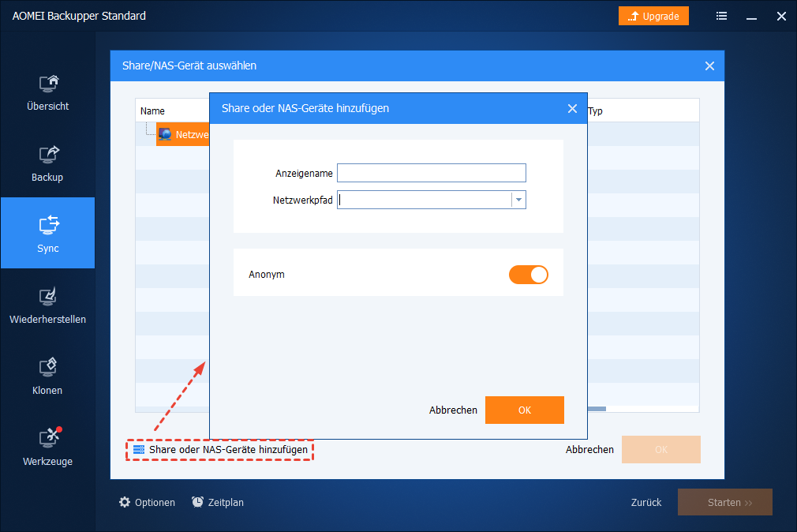Open the Übersicht section in sidebar
797x532 pixels.
pyautogui.click(x=48, y=92)
